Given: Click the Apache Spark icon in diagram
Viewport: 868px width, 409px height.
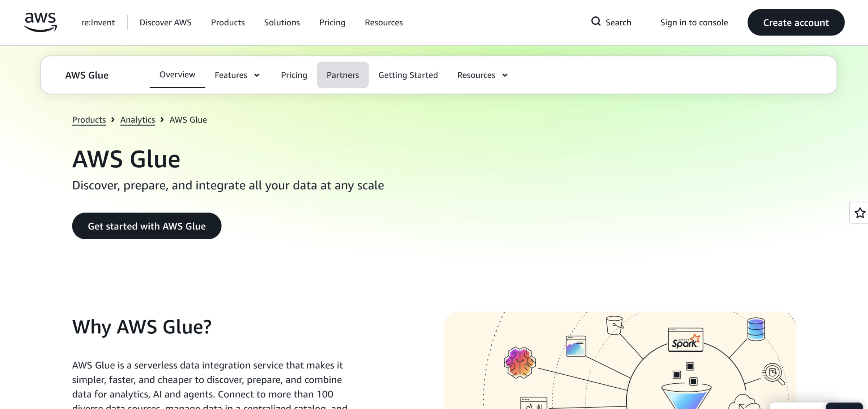Looking at the screenshot, I should pos(686,340).
